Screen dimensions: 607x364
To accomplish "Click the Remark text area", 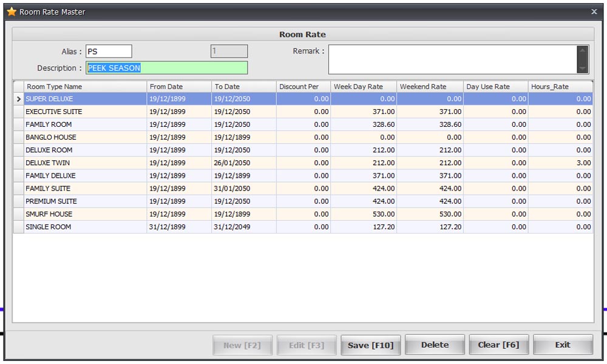I will (x=453, y=59).
